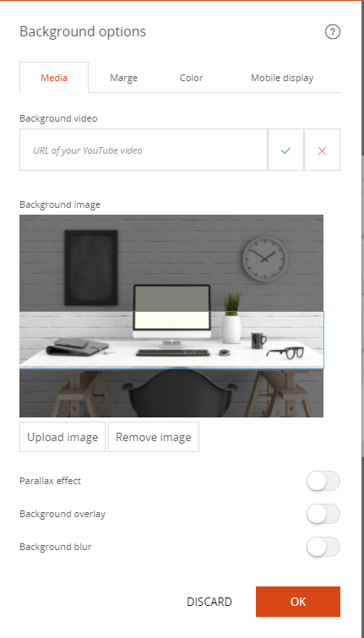Image resolution: width=364 pixels, height=638 pixels.
Task: Click the Upload image button
Action: (62, 437)
